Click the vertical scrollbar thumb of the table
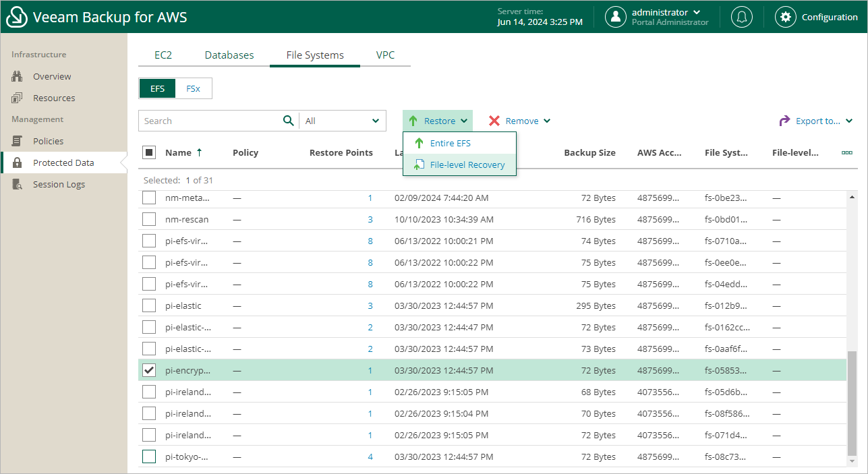The width and height of the screenshot is (868, 474). tap(853, 405)
